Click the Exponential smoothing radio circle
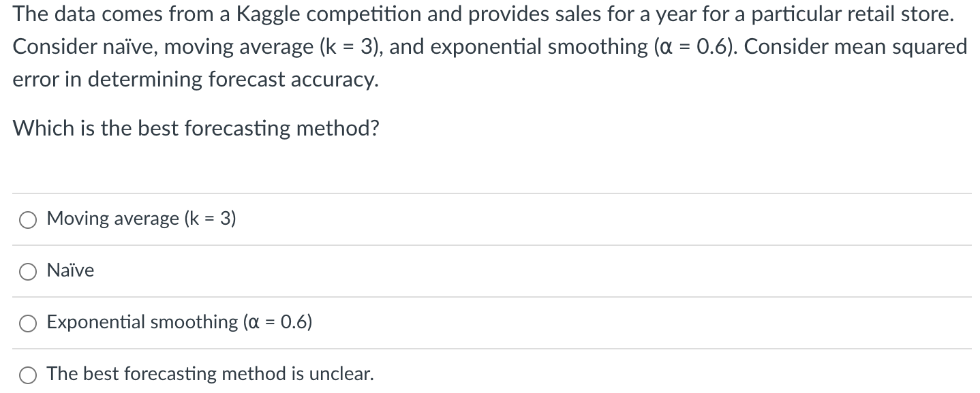The image size is (980, 393). tap(27, 323)
